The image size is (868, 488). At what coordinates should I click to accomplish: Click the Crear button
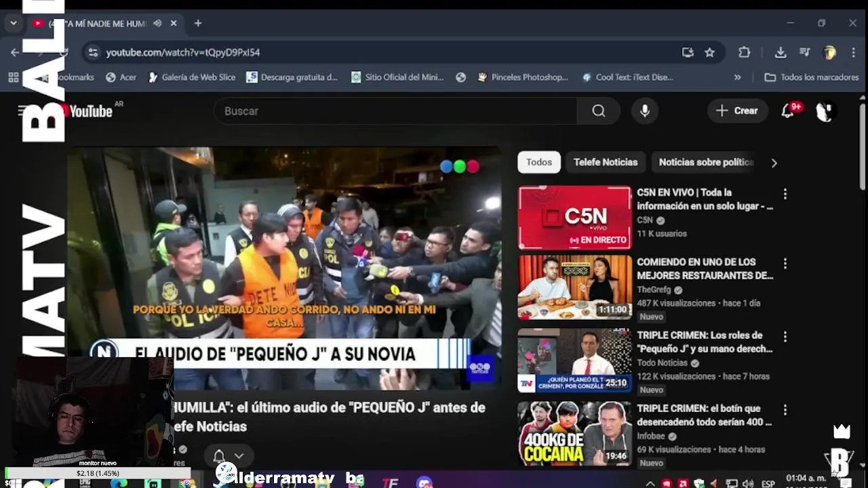coord(737,111)
